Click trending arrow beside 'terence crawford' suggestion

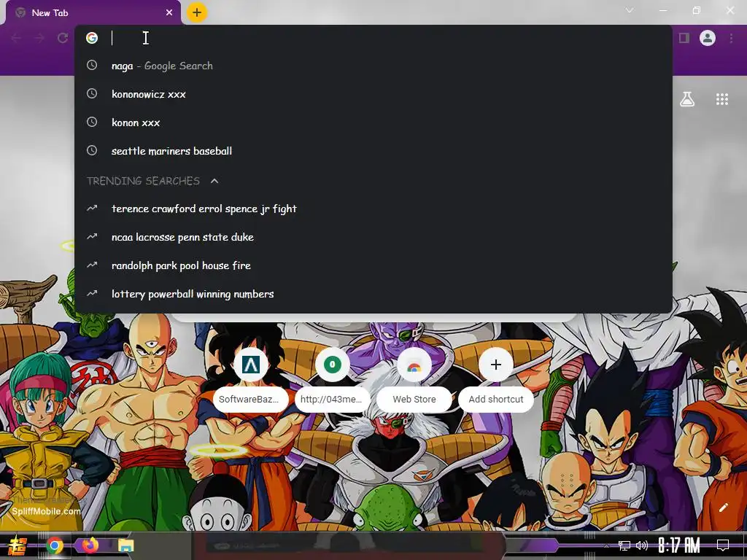tap(92, 208)
